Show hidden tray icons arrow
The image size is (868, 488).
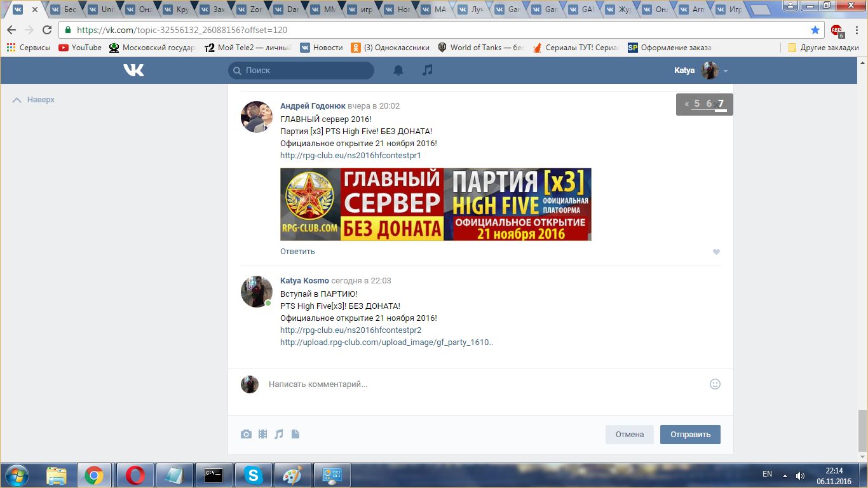click(x=785, y=475)
